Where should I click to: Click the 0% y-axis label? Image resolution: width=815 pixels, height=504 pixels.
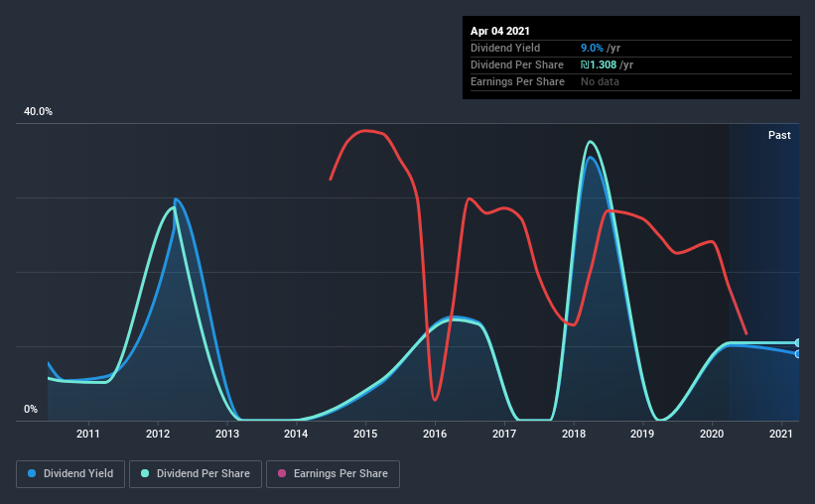31,410
